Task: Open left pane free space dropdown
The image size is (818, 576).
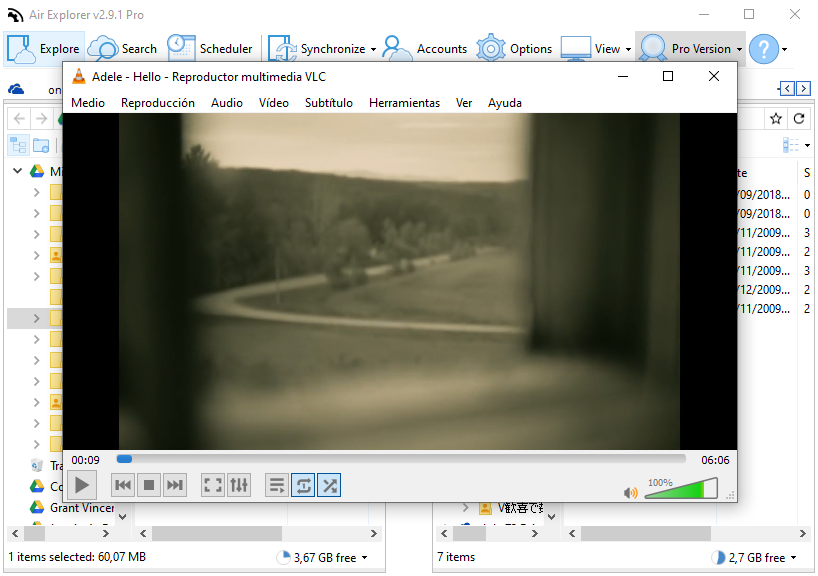Action: 364,558
